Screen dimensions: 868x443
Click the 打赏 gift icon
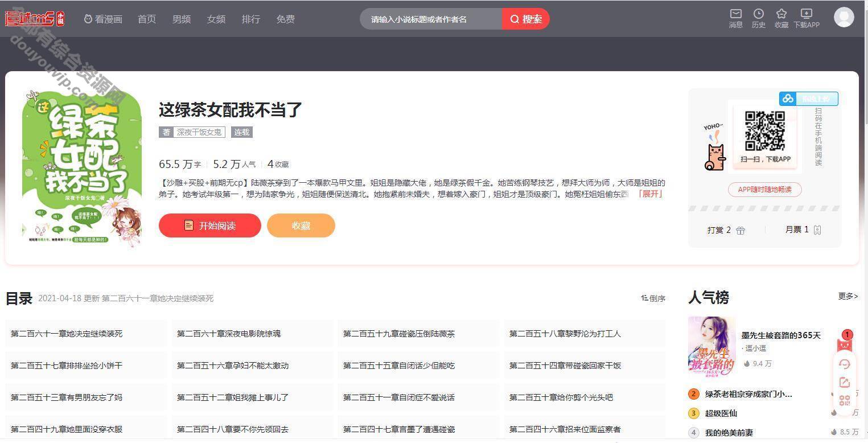coord(741,230)
